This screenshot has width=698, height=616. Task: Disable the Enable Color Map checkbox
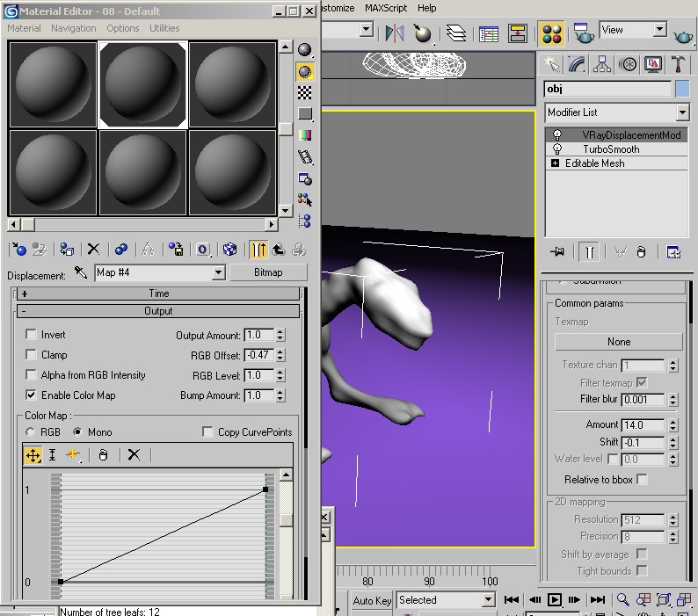click(x=31, y=395)
